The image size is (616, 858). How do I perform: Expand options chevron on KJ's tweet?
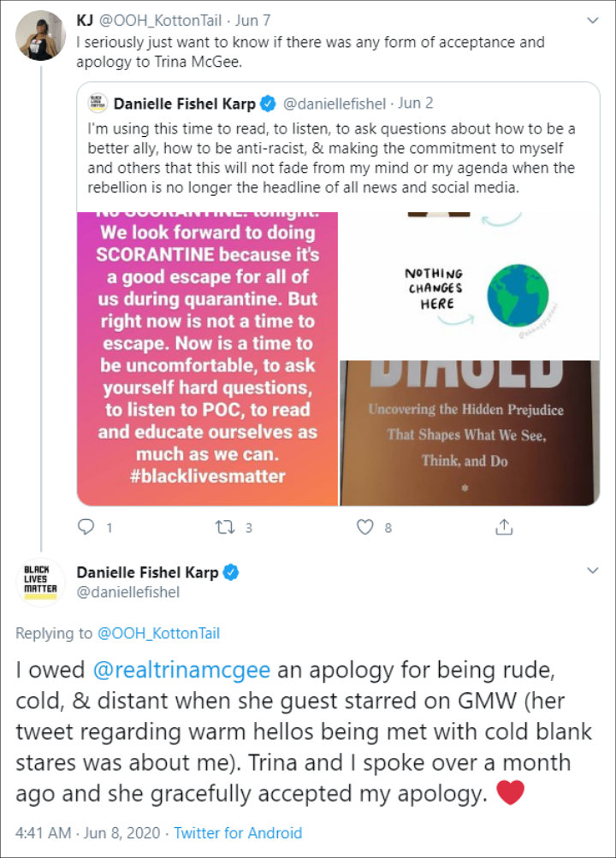[593, 21]
